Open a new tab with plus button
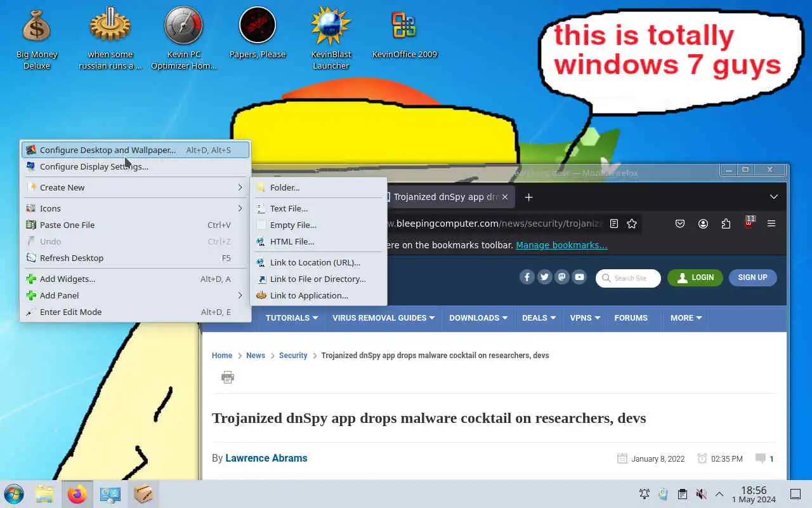The image size is (812, 508). (528, 197)
